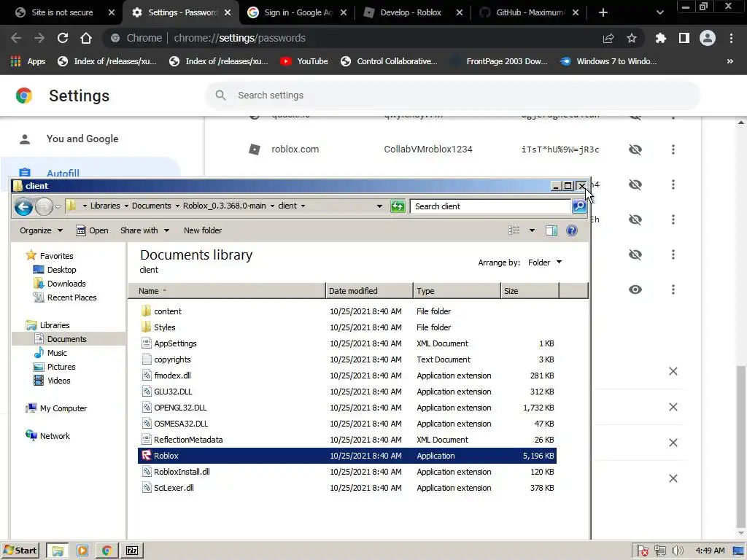Click Open toolbar button in Explorer
The width and height of the screenshot is (747, 560).
(93, 230)
